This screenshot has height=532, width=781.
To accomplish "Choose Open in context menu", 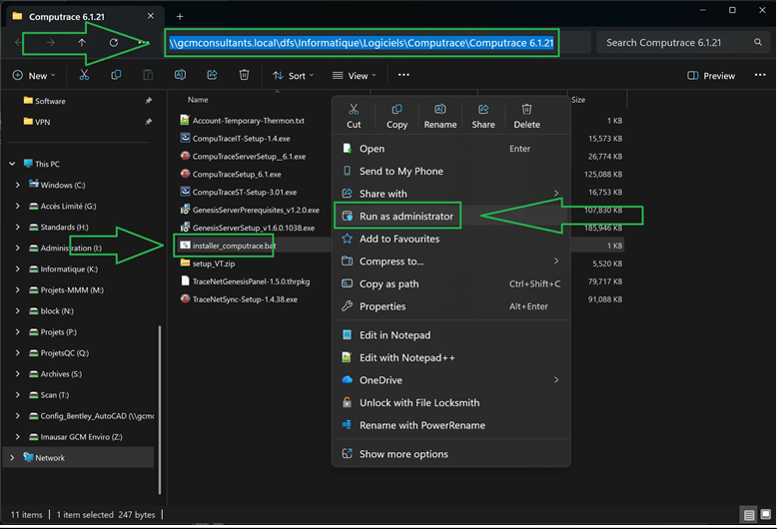I will point(450,149).
